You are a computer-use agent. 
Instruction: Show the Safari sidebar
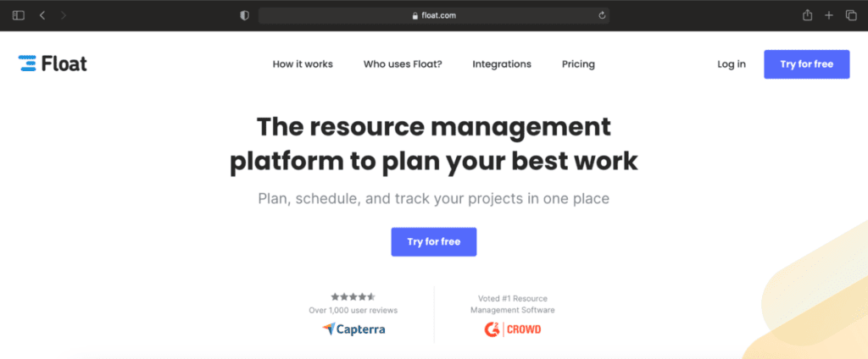tap(19, 15)
